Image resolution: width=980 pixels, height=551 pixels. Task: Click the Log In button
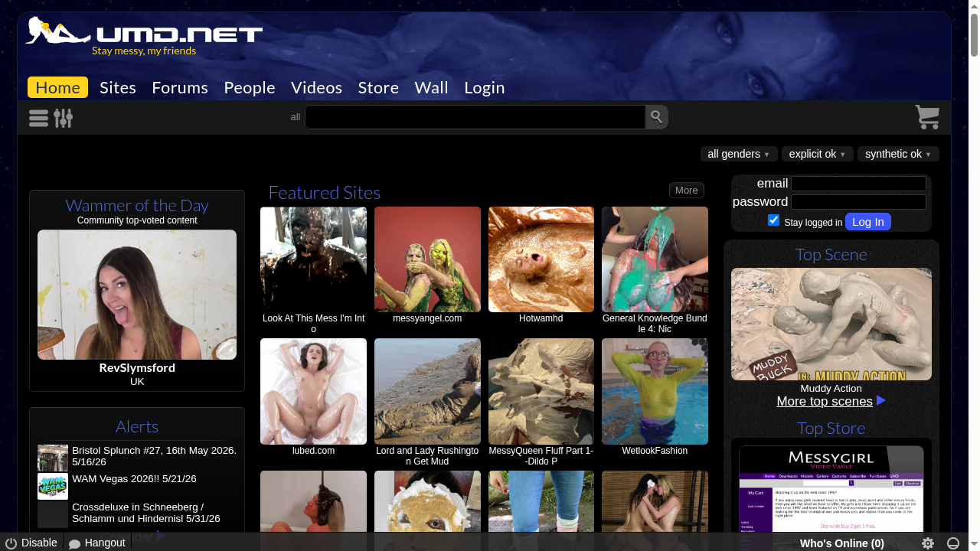(x=868, y=221)
